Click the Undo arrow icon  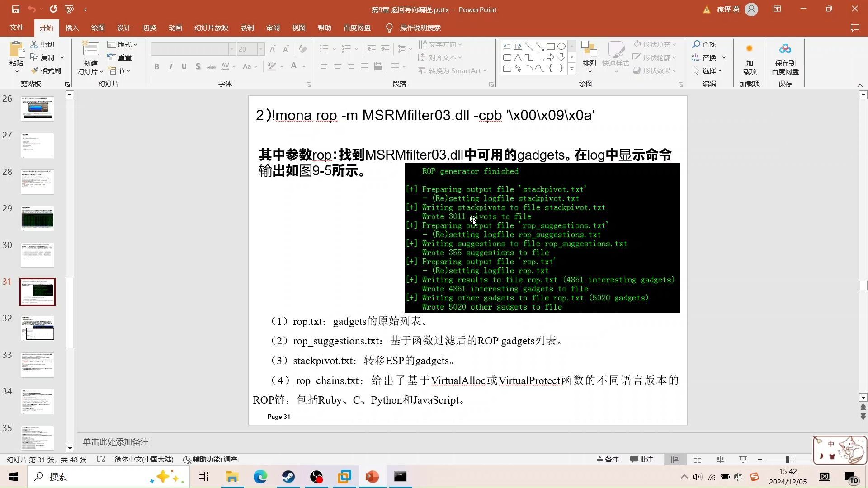coord(31,9)
